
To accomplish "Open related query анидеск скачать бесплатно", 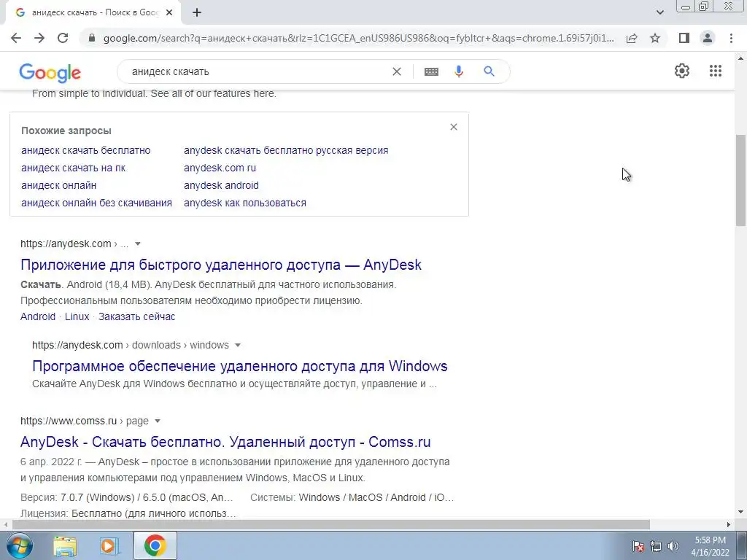I will pyautogui.click(x=86, y=150).
